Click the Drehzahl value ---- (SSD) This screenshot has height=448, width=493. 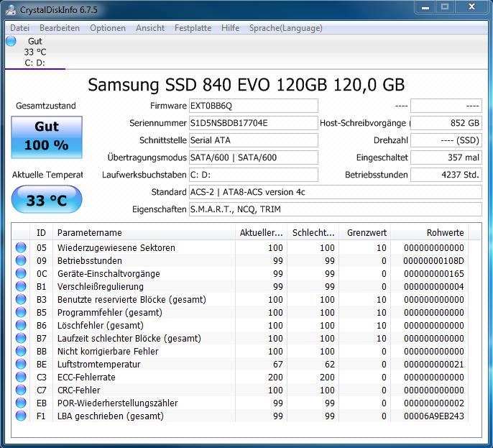pos(446,140)
